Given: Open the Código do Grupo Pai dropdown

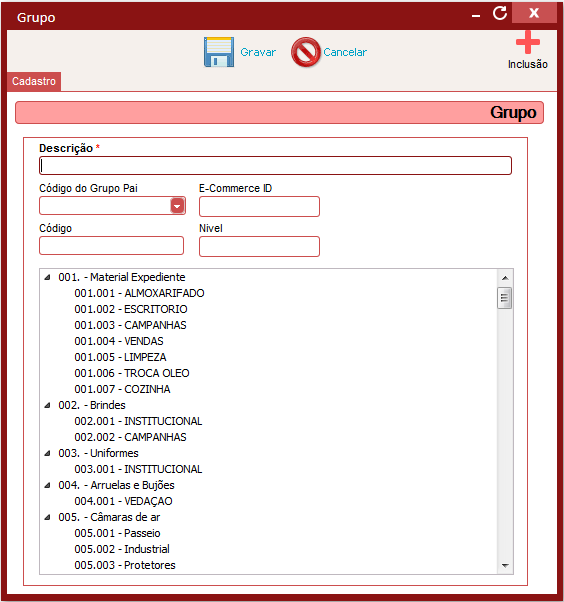Looking at the screenshot, I should pos(177,206).
